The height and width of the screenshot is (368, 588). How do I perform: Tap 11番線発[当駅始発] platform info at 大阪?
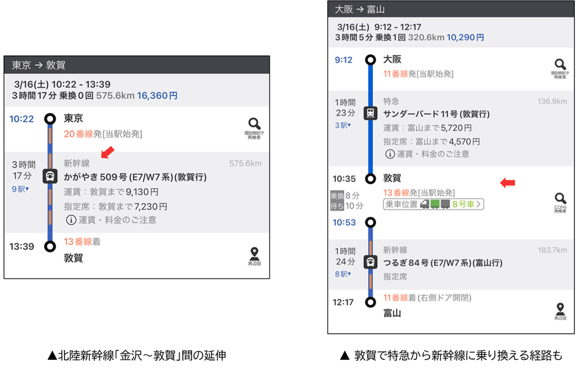[418, 74]
